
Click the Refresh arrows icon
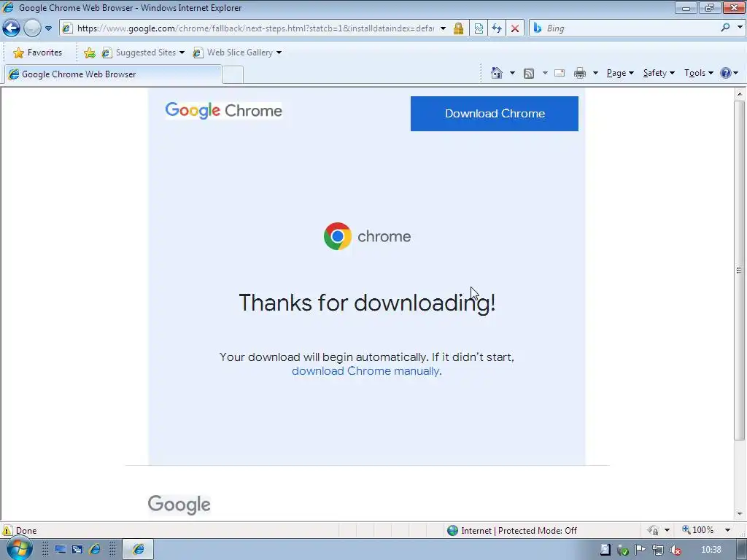tap(496, 28)
